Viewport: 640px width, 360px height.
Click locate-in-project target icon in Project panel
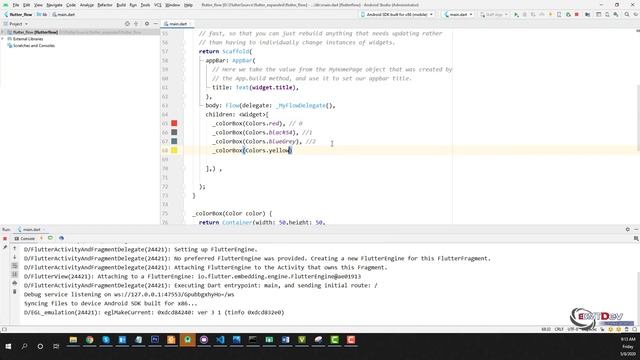[127, 24]
